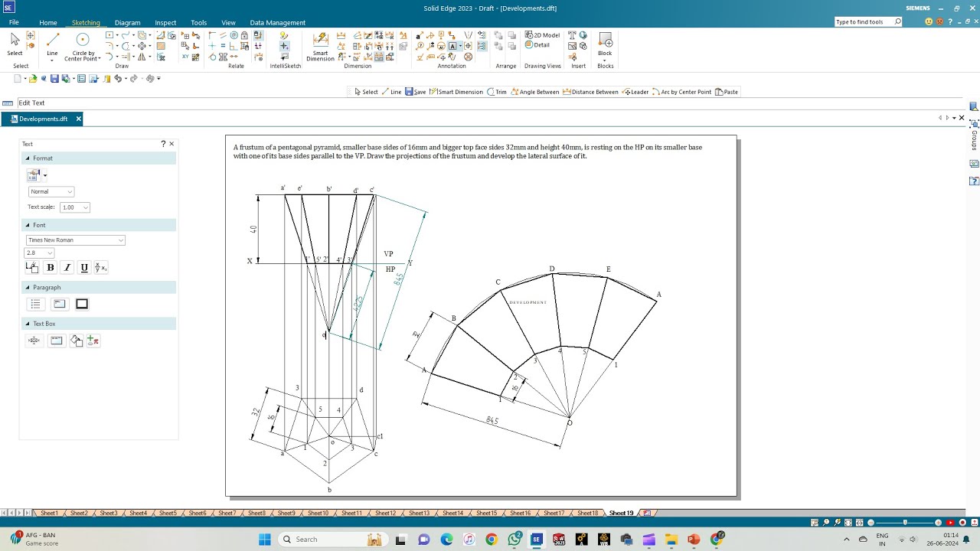Click the Windows taskbar Search box
Screen dimensions: 980x551
pyautogui.click(x=331, y=540)
